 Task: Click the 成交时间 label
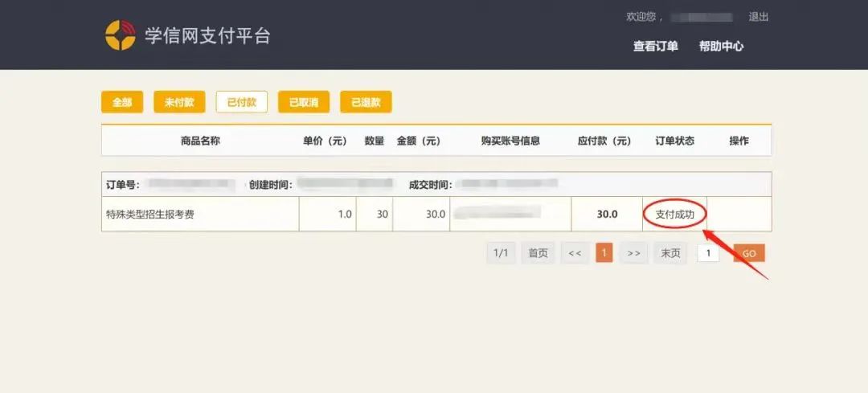(431, 184)
